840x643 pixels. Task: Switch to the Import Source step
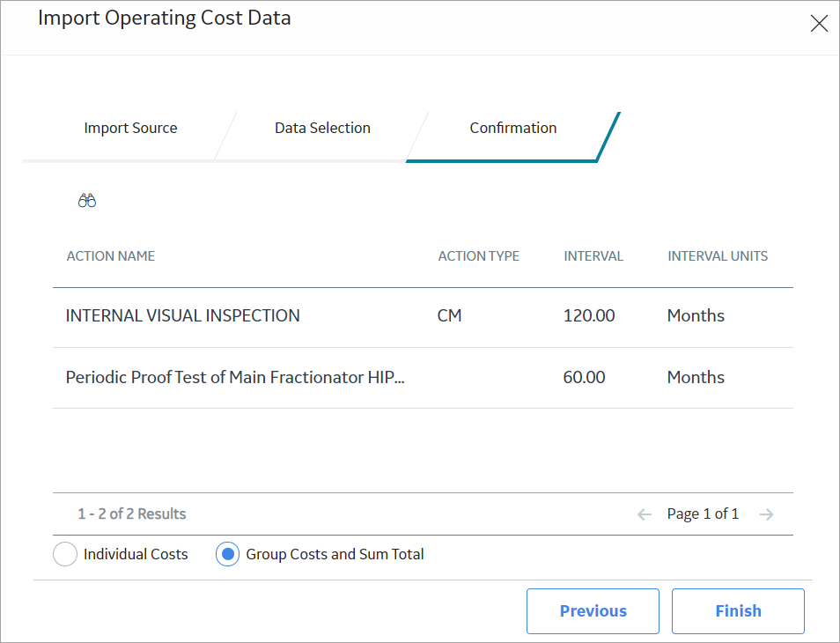[130, 128]
